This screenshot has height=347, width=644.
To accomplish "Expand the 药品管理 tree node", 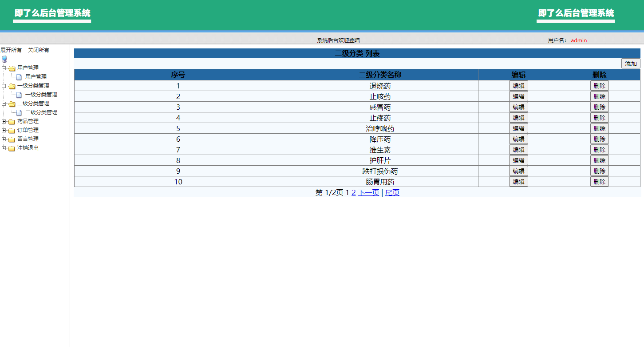I will (x=4, y=121).
